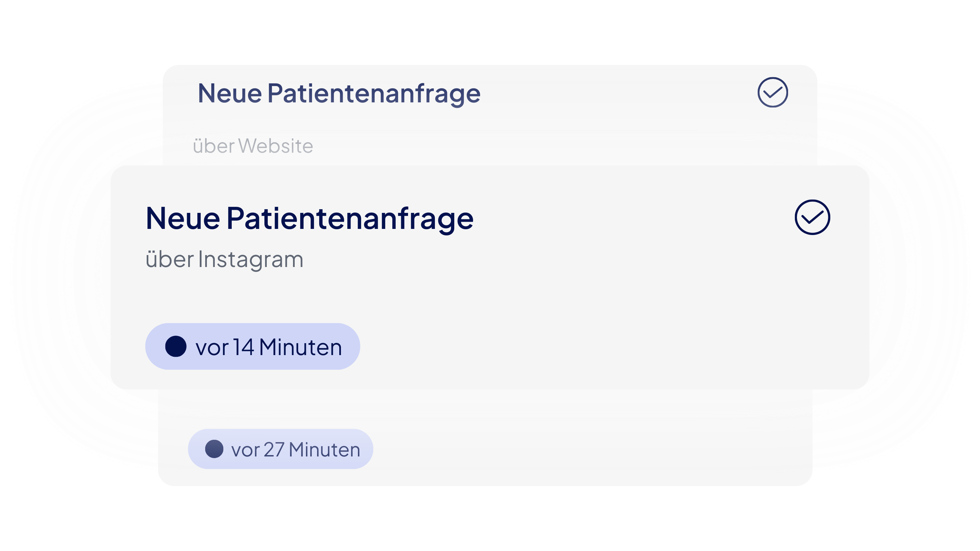Click 'Minuten' text in the 27 minutes badge

pos(324,450)
